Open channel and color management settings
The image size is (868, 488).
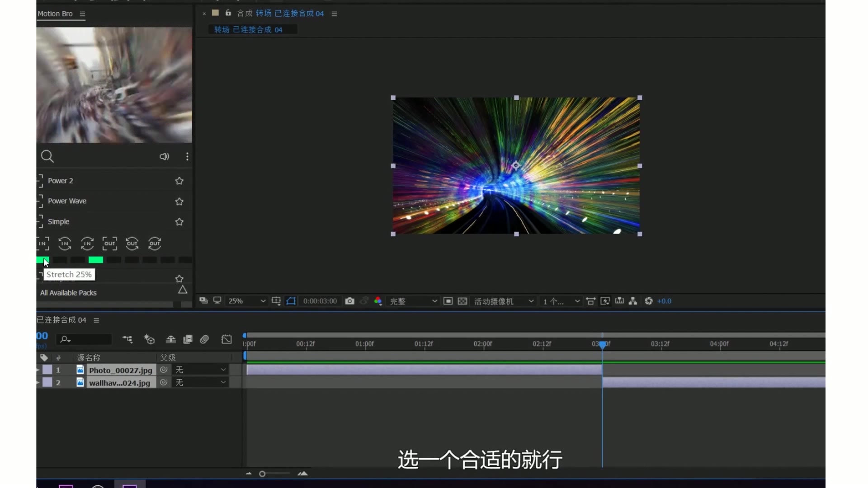(378, 300)
